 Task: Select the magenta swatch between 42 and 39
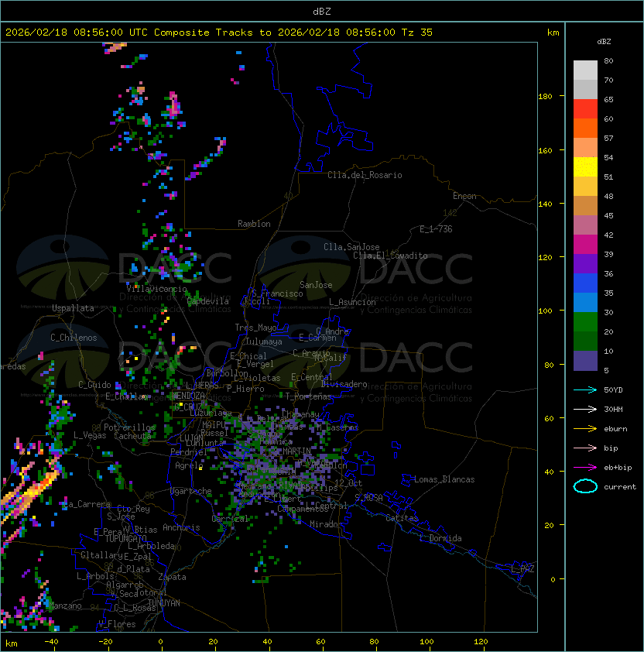(585, 245)
